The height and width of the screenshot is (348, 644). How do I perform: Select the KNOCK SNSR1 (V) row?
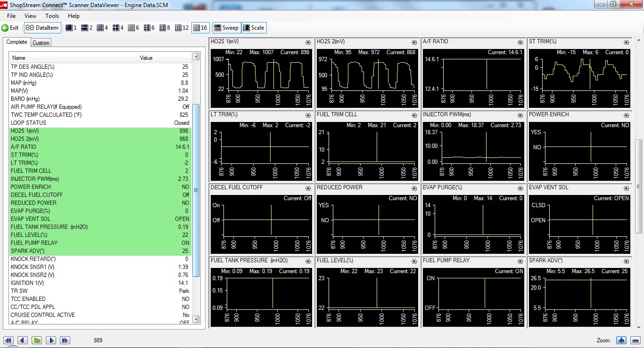click(x=100, y=267)
